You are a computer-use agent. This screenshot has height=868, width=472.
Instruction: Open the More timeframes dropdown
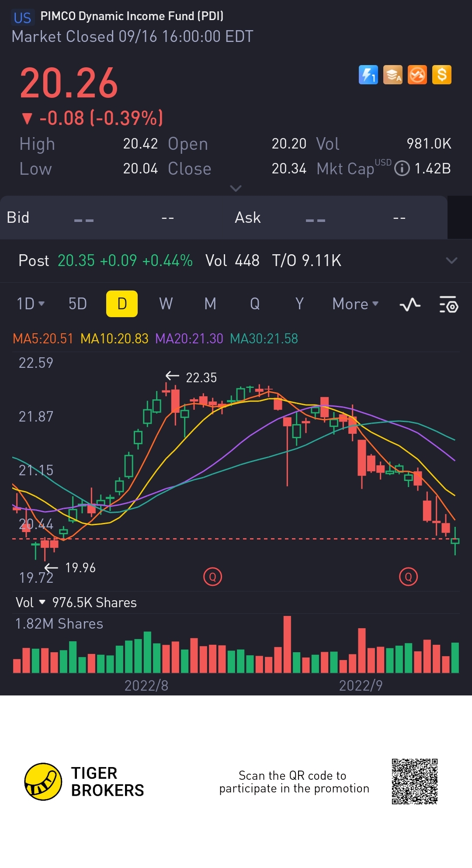click(355, 304)
